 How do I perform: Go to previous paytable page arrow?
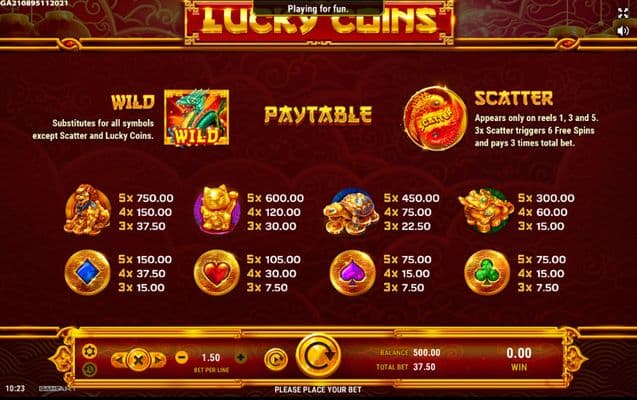click(119, 359)
